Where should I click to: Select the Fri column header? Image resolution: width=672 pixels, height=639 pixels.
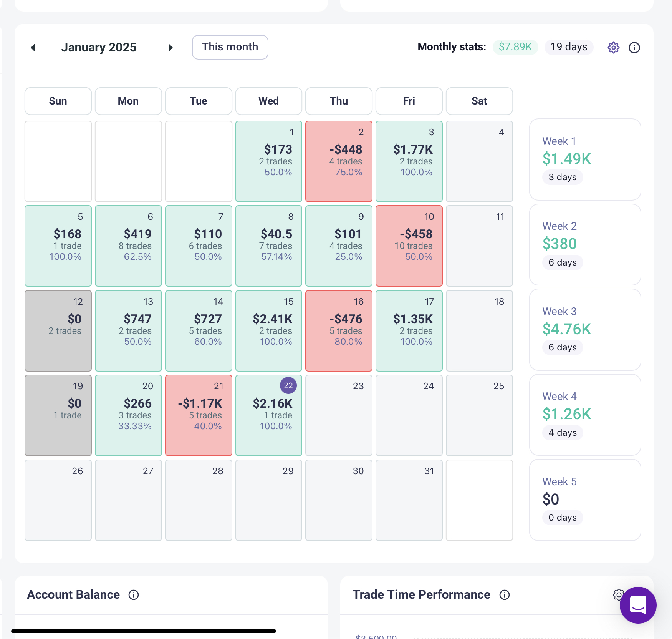coord(409,101)
